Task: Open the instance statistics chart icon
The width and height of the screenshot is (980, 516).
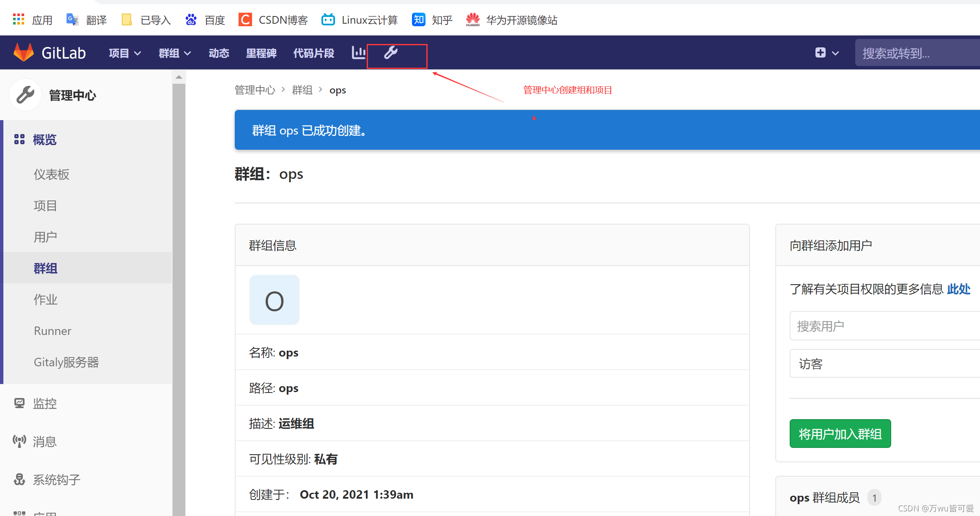Action: tap(359, 53)
